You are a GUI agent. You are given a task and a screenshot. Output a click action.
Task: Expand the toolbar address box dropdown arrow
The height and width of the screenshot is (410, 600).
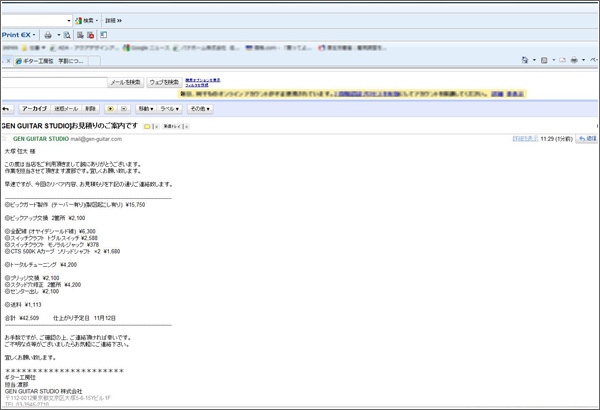[x=69, y=21]
